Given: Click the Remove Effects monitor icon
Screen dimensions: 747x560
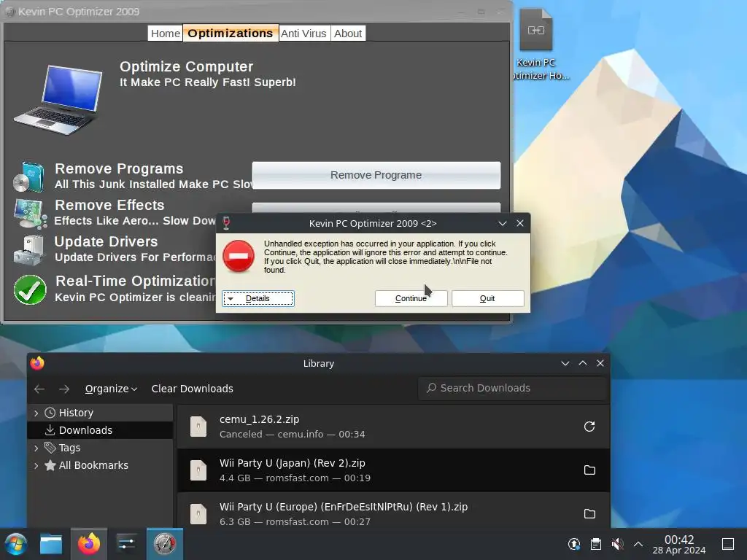Looking at the screenshot, I should [30, 214].
